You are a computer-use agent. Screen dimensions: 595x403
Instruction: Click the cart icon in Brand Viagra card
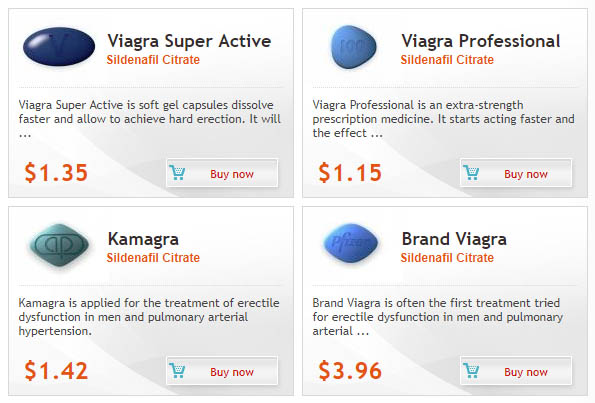pos(471,371)
